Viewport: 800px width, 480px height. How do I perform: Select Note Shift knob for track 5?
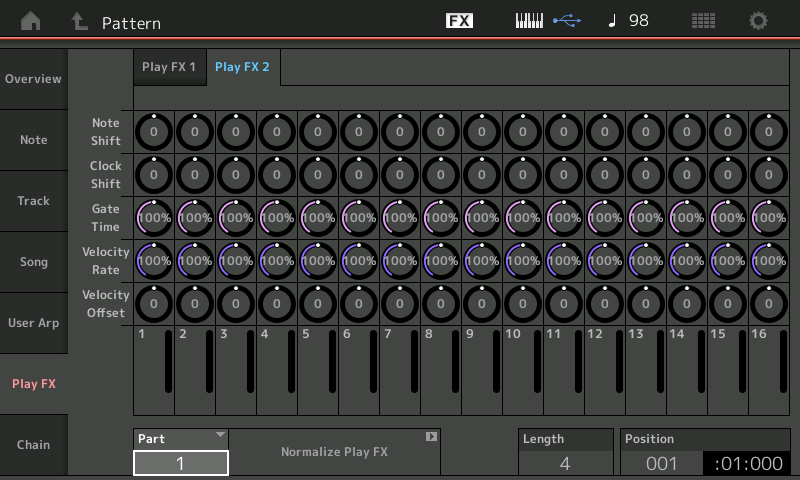[x=318, y=132]
